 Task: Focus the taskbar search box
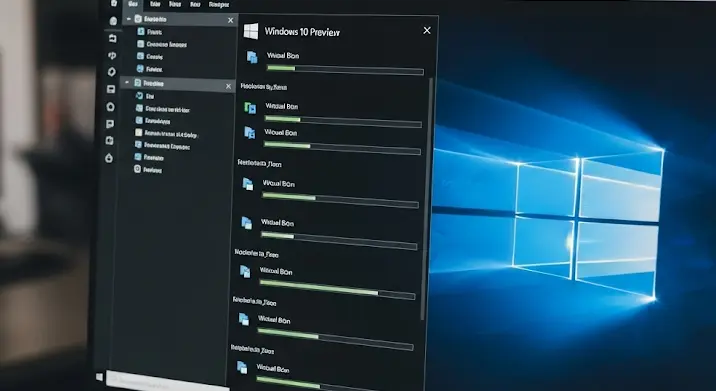pyautogui.click(x=167, y=381)
